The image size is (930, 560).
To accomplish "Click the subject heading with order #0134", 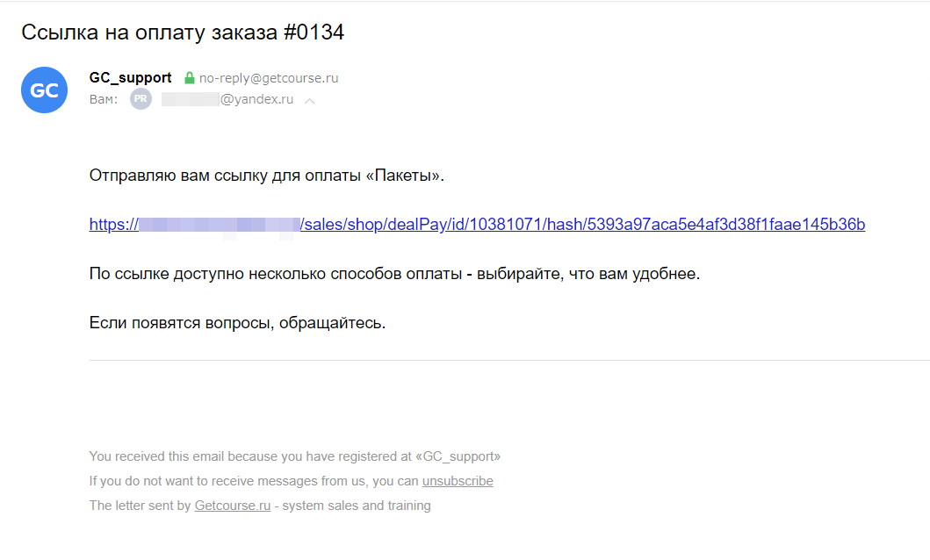I will (x=183, y=32).
